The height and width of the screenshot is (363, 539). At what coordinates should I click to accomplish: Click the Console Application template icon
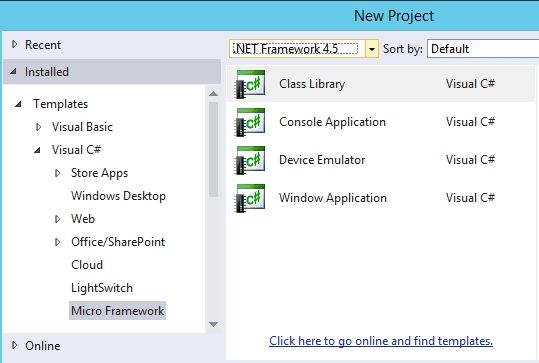click(x=250, y=122)
